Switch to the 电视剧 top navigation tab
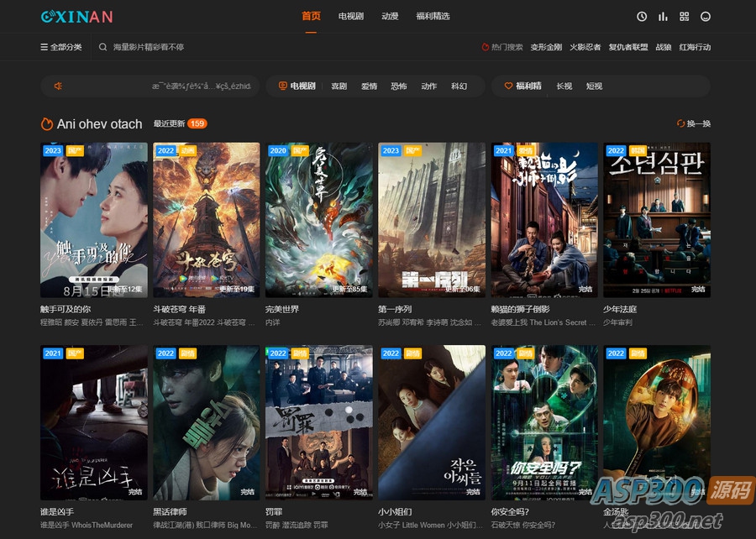 pos(350,16)
